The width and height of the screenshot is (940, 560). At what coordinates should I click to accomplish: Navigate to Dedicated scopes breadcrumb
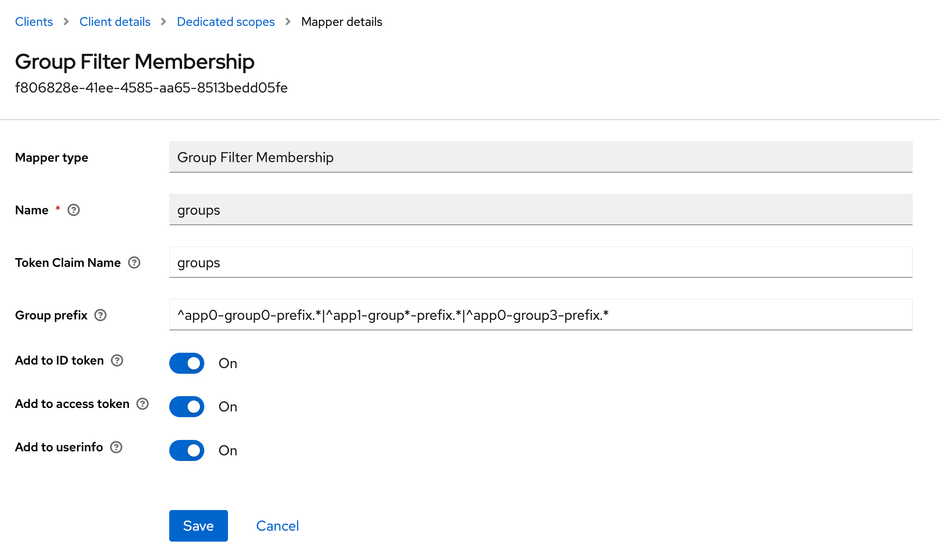[x=226, y=22]
